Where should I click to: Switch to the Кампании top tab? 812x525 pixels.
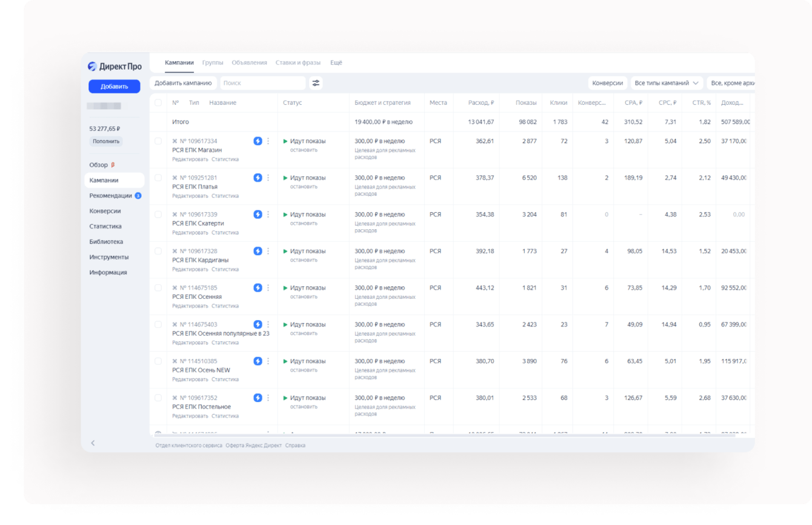(179, 62)
